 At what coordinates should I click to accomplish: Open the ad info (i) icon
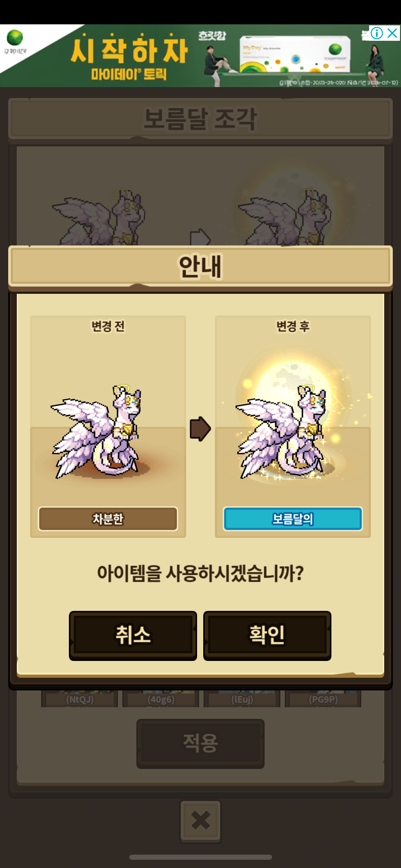coord(377,33)
